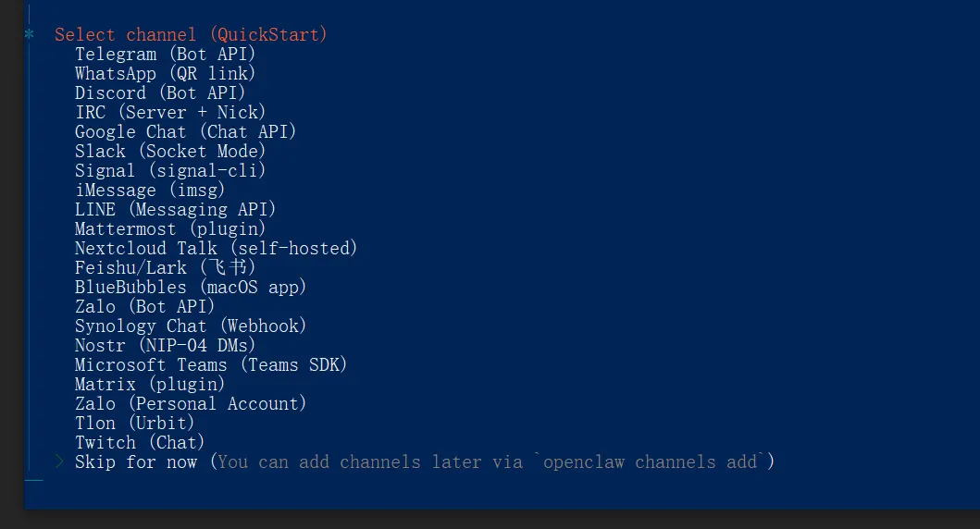
Task: Choose WhatsApp (QR link) option
Action: pos(165,74)
